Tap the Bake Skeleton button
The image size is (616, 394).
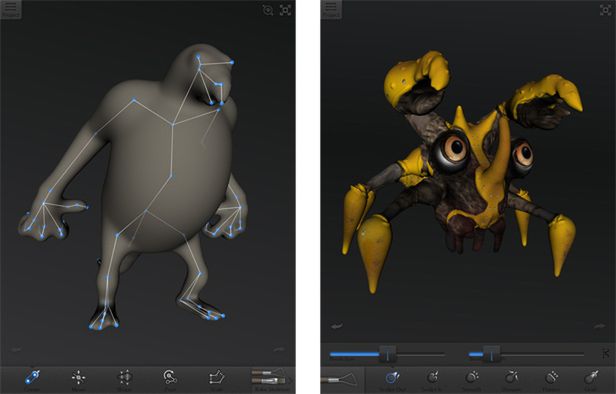[272, 379]
